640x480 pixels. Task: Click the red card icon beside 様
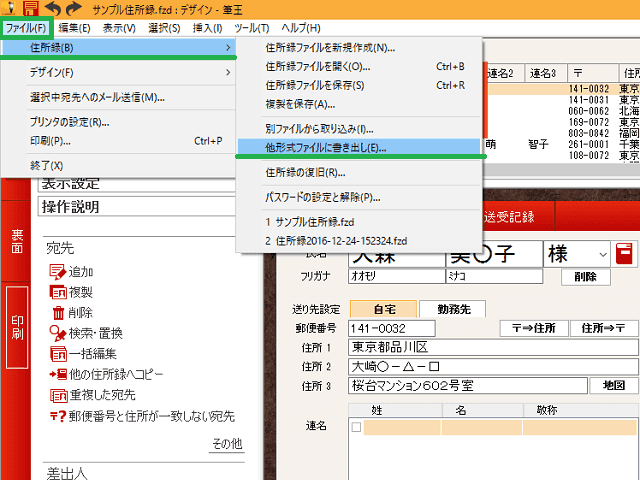[x=624, y=254]
